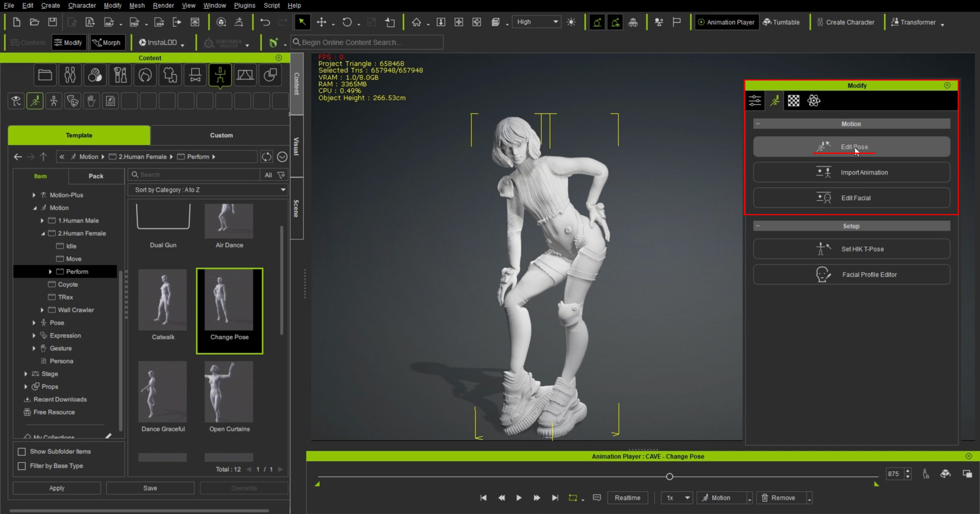Click the Import Animation button

(x=851, y=172)
